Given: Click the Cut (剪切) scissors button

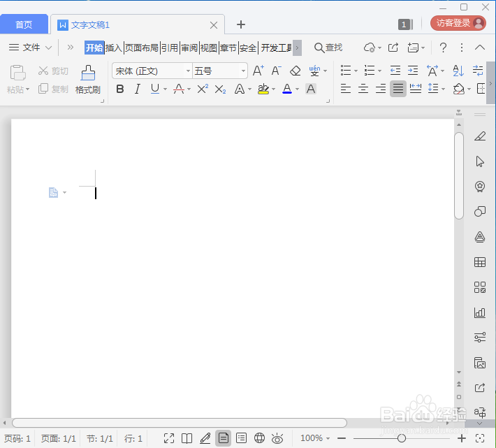Looking at the screenshot, I should 53,71.
